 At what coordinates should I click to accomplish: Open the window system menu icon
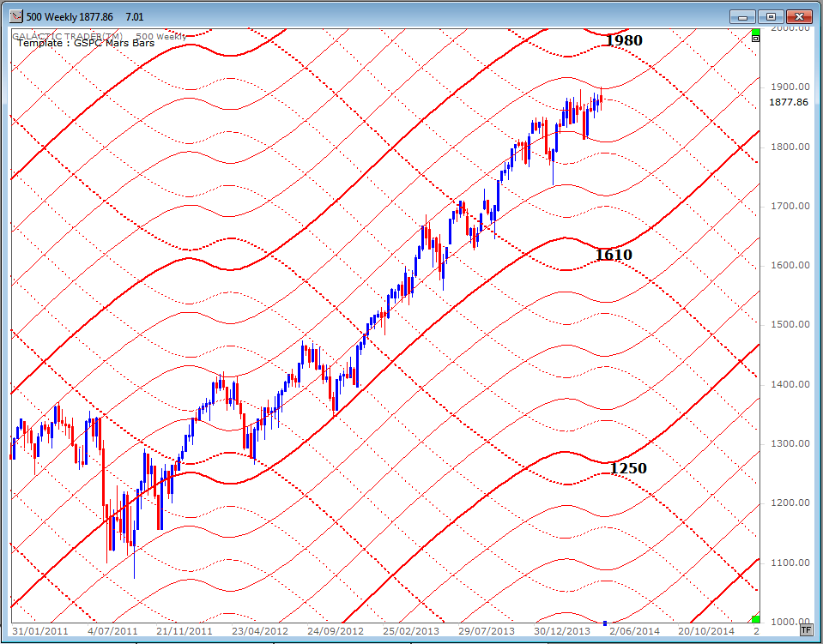point(15,16)
